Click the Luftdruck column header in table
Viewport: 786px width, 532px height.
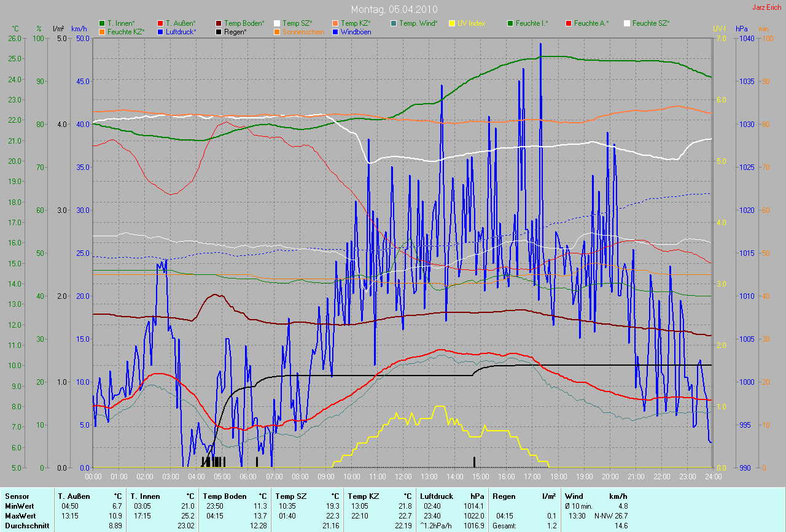point(435,496)
